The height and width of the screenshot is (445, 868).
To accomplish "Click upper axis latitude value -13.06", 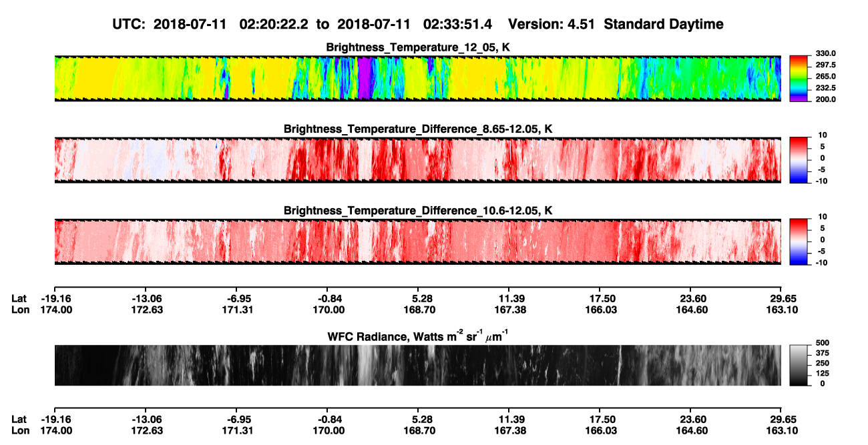I will click(146, 298).
